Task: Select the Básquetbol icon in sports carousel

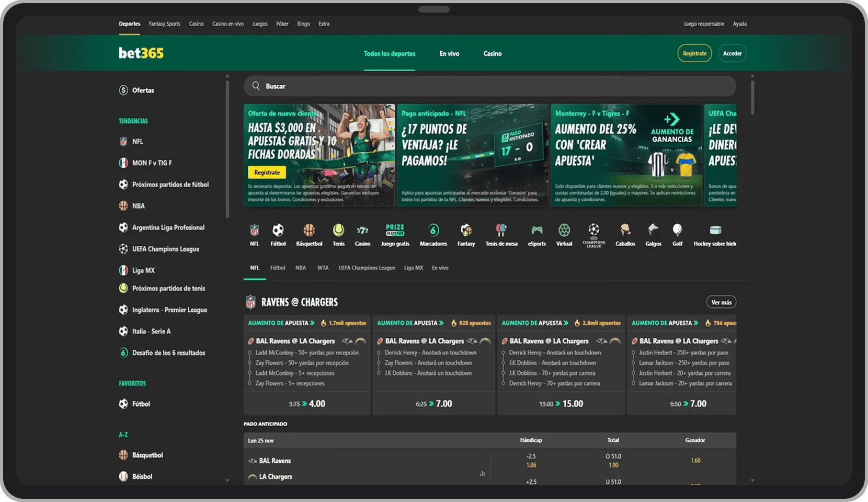Action: pos(309,231)
